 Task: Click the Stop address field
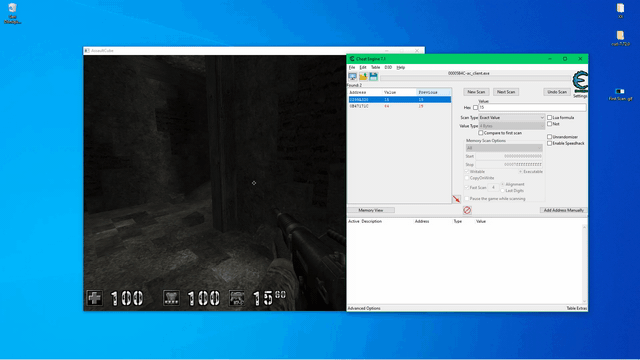pyautogui.click(x=509, y=164)
